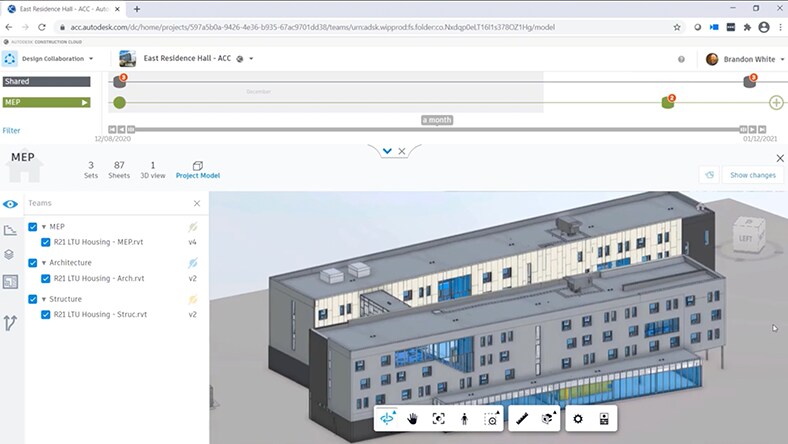Open viewer Settings gear
This screenshot has width=788, height=444.
tap(577, 419)
